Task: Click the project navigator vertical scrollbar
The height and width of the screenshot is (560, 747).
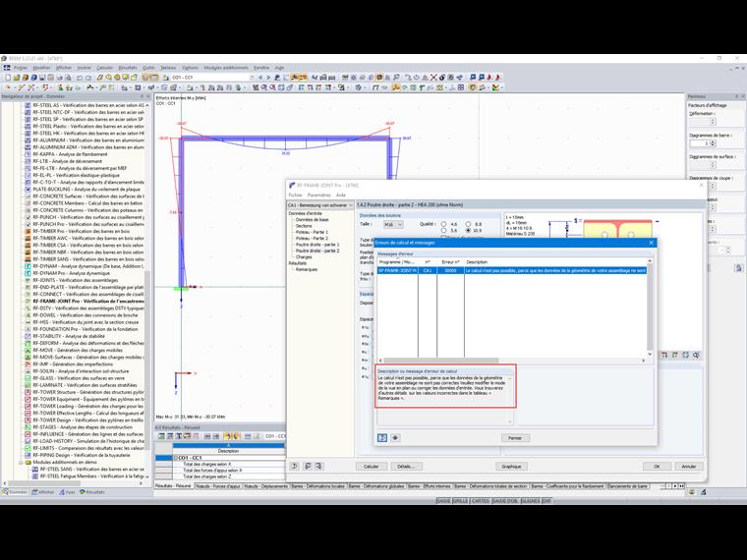Action: 146,291
